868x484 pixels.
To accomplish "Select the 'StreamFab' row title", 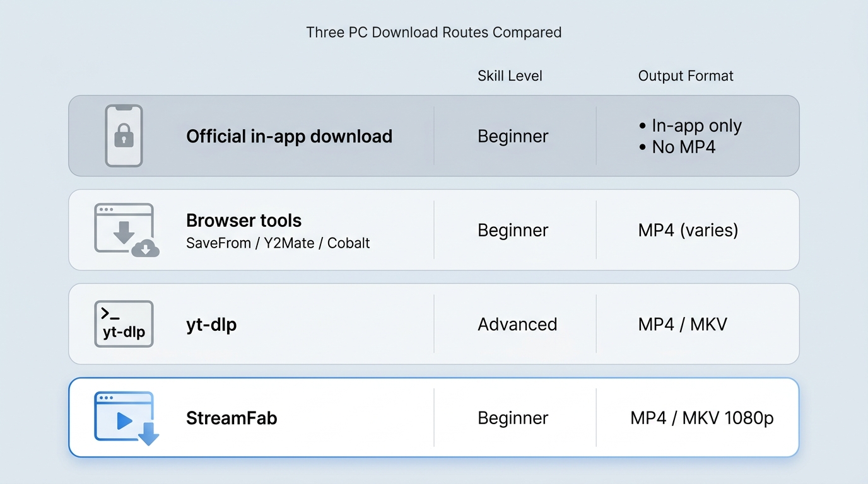I will click(232, 418).
